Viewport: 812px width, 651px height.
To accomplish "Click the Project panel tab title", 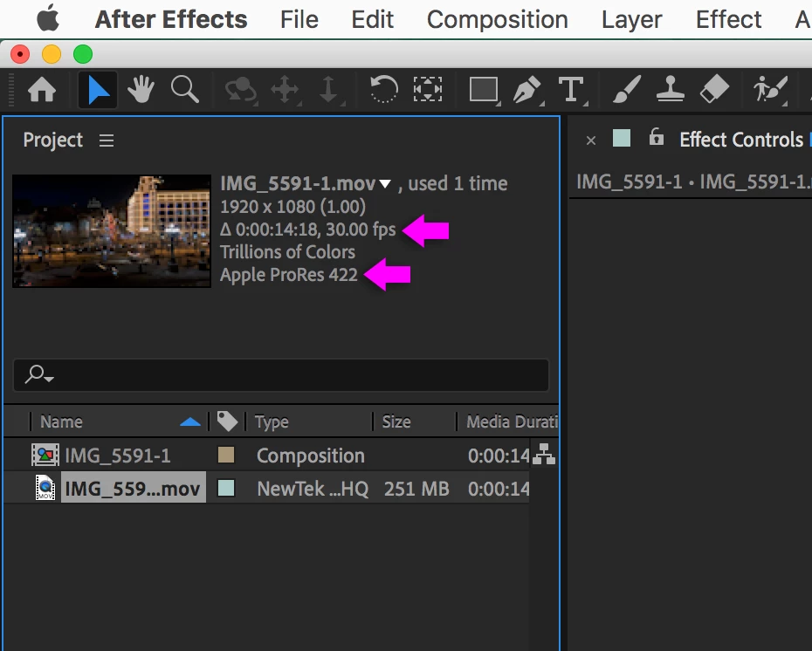I will (x=52, y=140).
